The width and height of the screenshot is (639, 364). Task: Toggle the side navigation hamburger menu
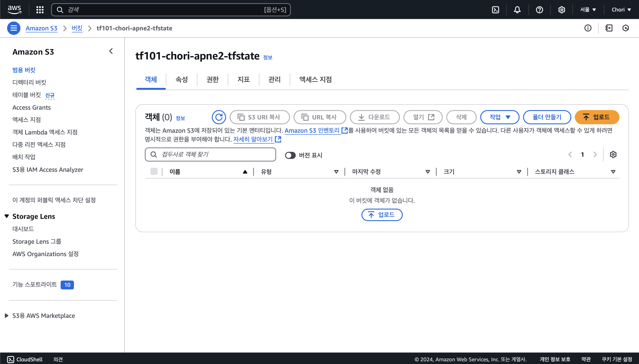(14, 28)
